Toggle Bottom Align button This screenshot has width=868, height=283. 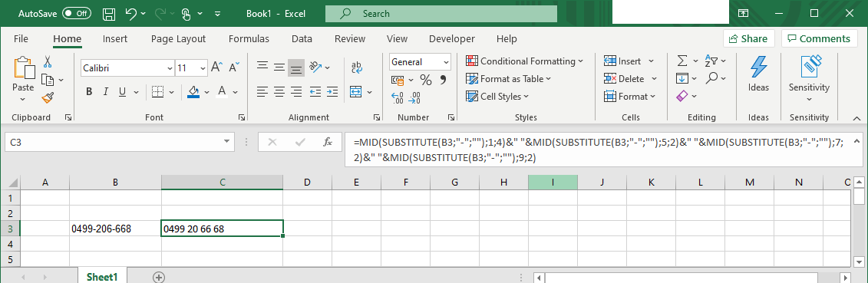click(x=297, y=68)
